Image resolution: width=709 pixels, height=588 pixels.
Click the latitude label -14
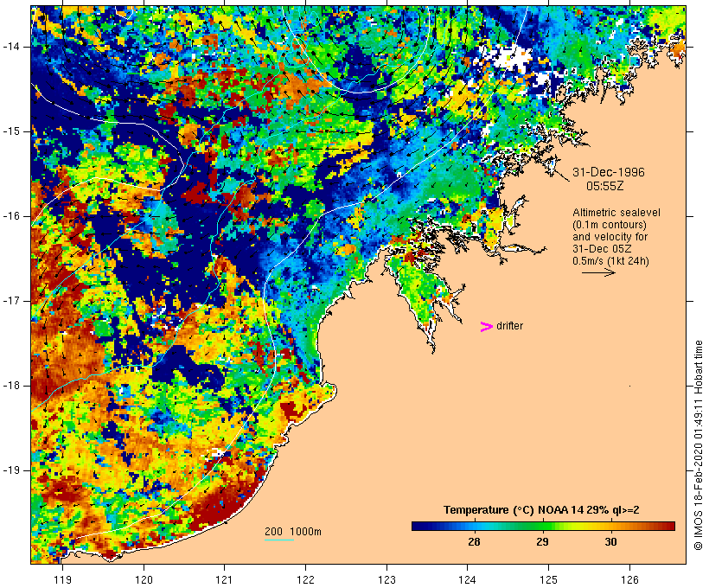(x=11, y=46)
